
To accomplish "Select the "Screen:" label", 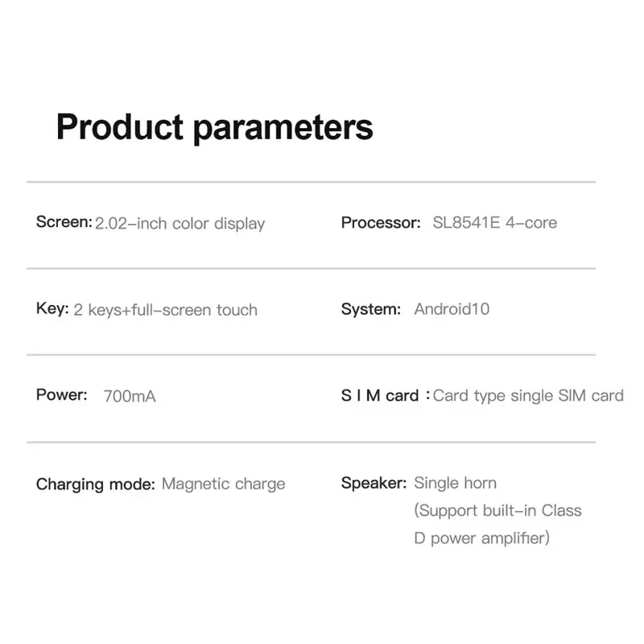I will coord(64,222).
